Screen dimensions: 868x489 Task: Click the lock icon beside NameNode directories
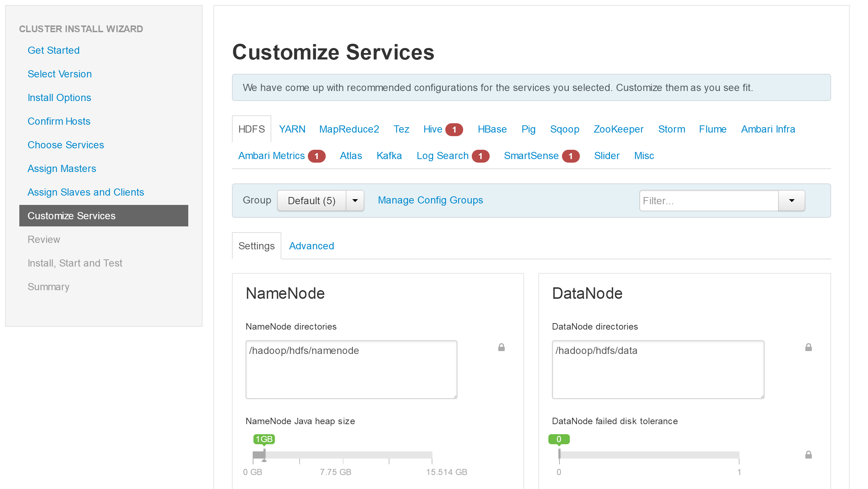[501, 347]
